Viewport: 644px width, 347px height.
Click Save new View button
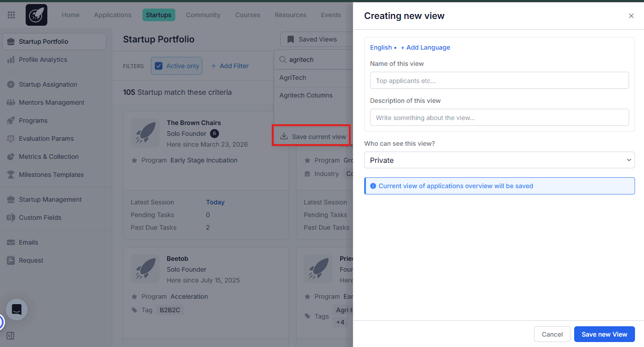click(x=604, y=334)
